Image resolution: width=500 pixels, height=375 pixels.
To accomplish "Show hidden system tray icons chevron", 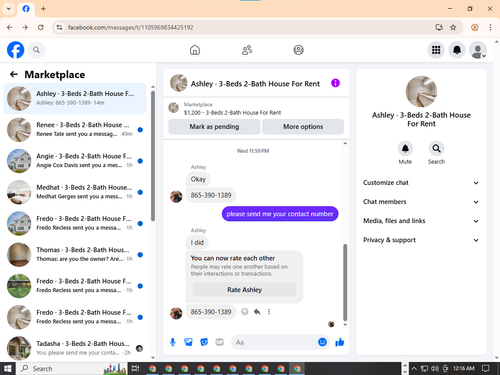I will 414,368.
